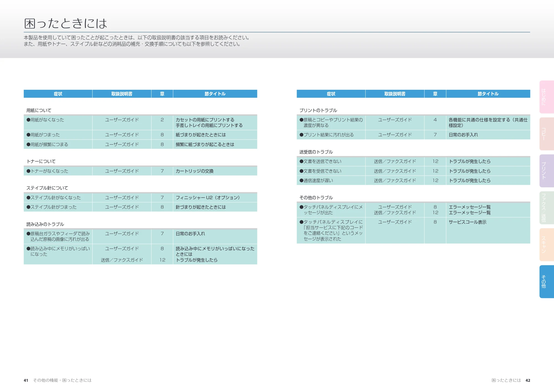Click the left table 取扱説明書 column header
Viewport: 554px width, 392px height.
pyautogui.click(x=122, y=94)
